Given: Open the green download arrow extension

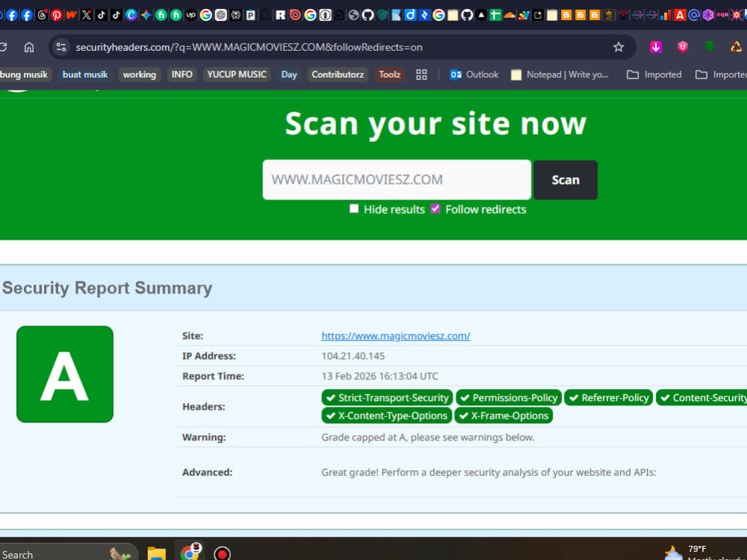Looking at the screenshot, I should [710, 46].
